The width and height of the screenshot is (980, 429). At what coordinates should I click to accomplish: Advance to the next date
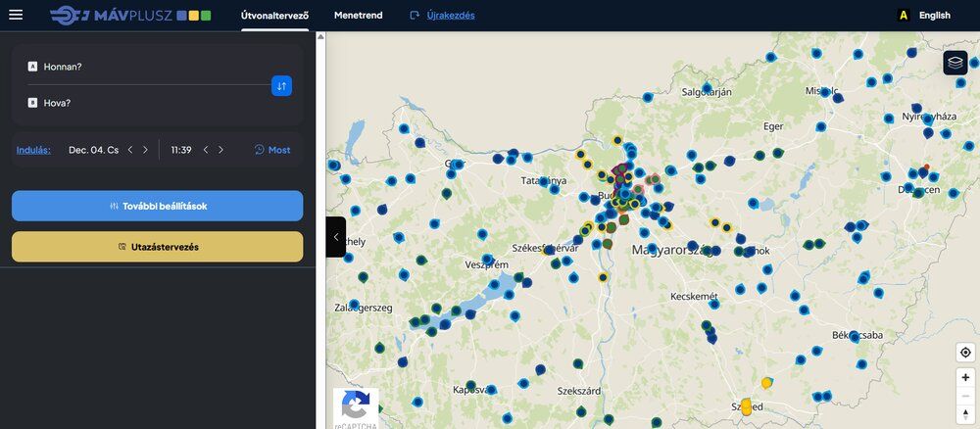pos(146,150)
